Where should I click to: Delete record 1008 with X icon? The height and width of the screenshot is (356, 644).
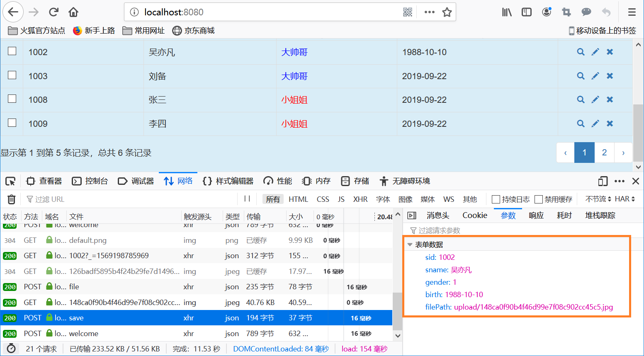[x=610, y=99]
